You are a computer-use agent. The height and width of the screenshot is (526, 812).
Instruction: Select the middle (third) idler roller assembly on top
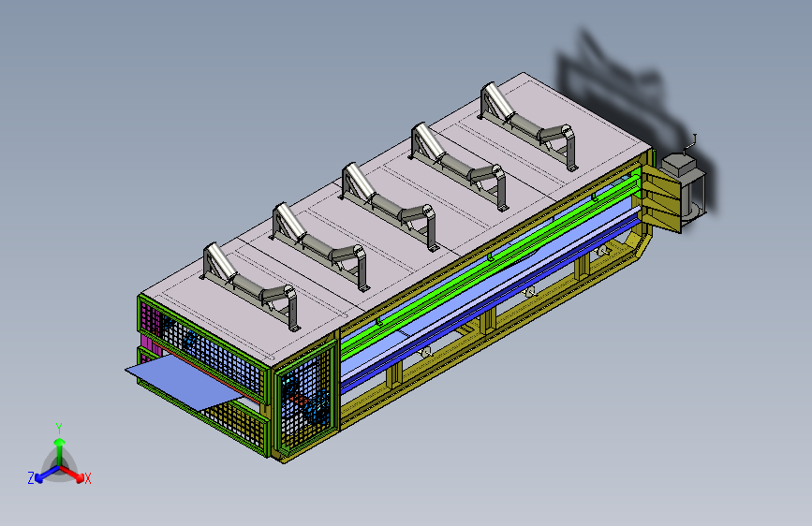pos(390,204)
